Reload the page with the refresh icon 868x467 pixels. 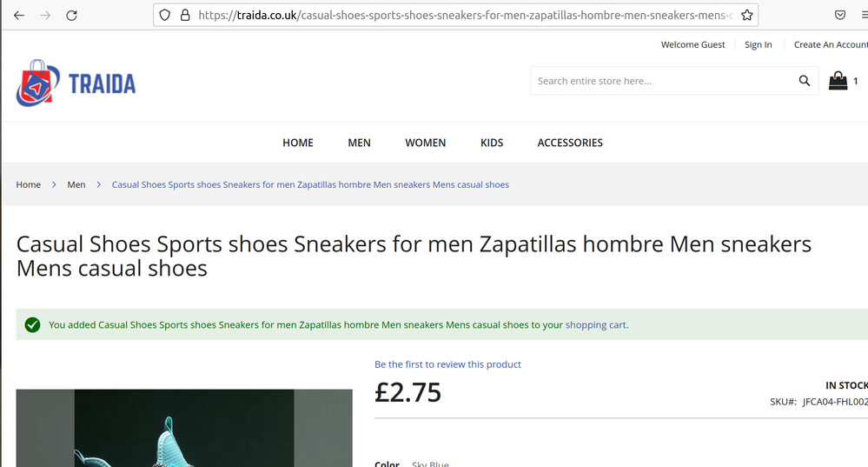click(71, 15)
